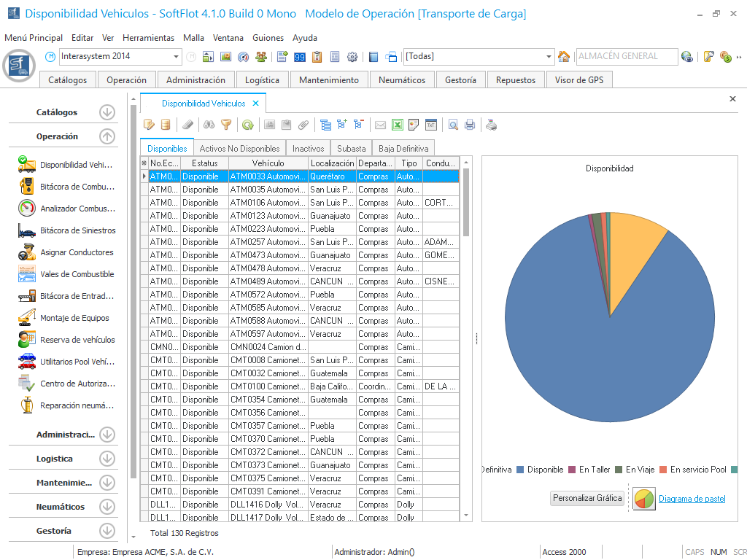Click the binoculars search icon

pos(209,125)
